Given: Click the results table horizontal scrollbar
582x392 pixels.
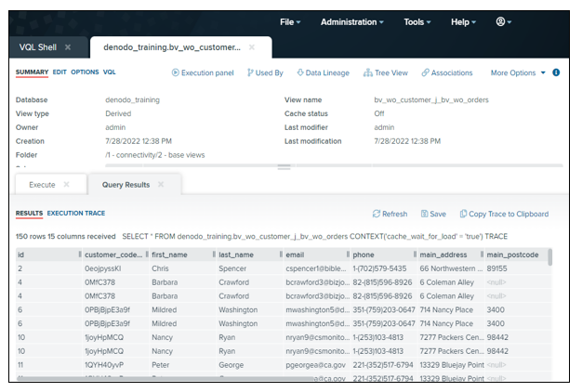Looking at the screenshot, I should click(x=165, y=379).
